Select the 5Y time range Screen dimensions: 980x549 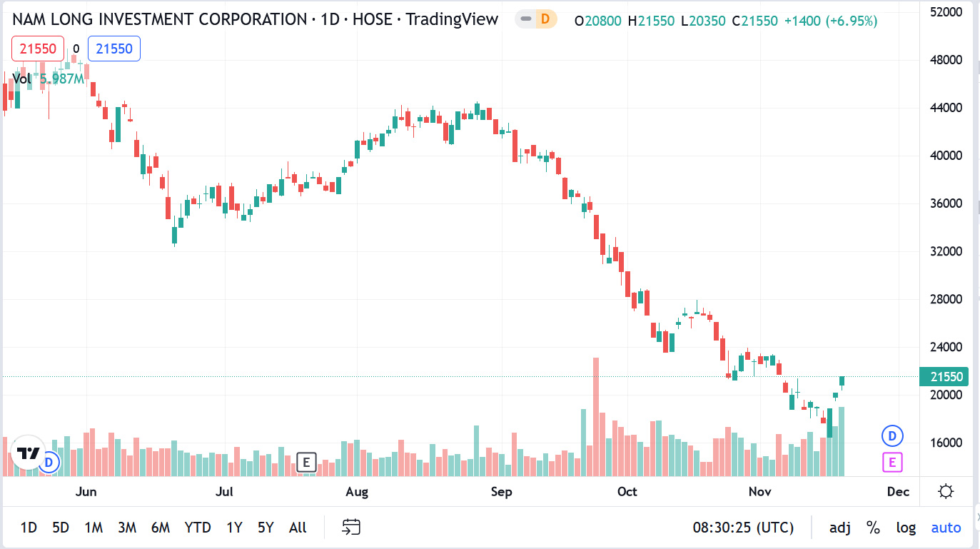point(266,528)
